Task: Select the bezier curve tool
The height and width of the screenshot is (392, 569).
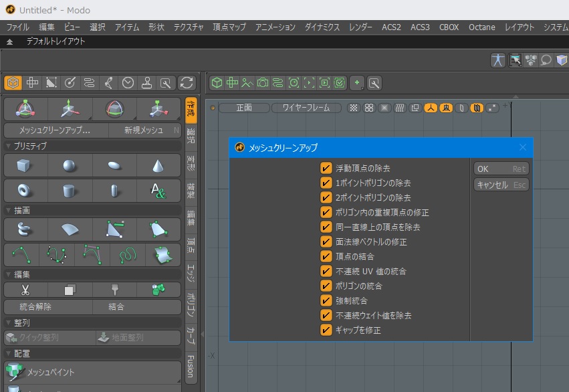Action: (x=57, y=255)
